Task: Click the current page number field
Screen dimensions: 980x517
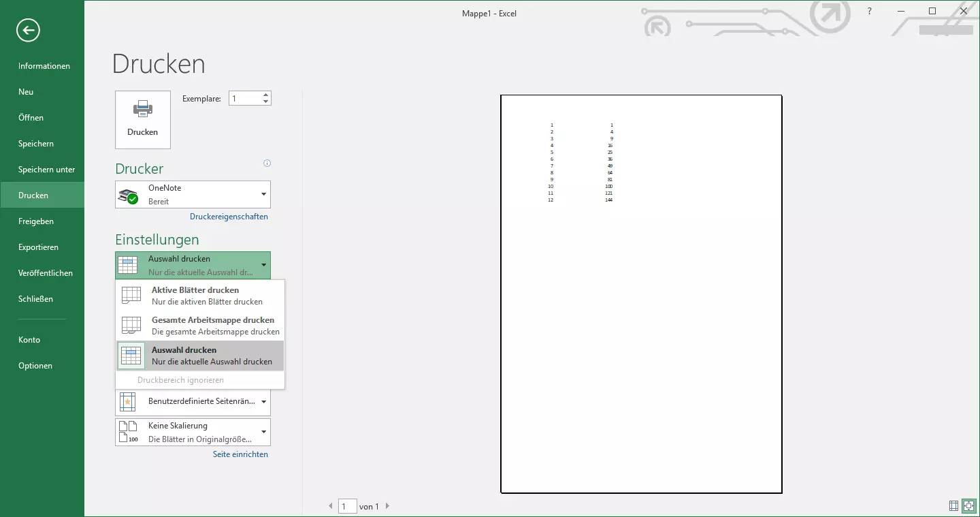Action: pos(347,506)
